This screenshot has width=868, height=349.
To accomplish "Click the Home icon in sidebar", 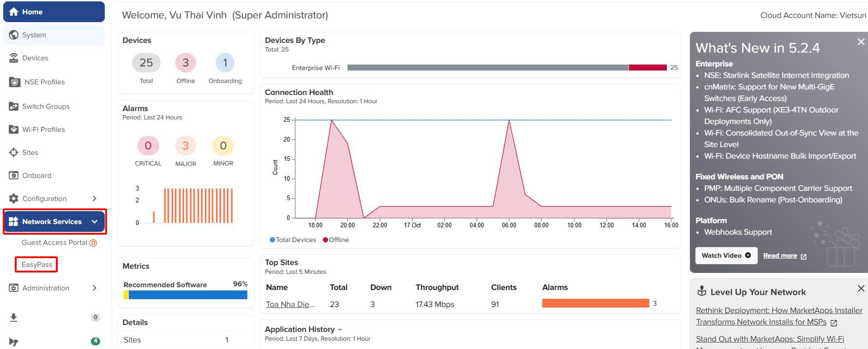I will click(14, 12).
